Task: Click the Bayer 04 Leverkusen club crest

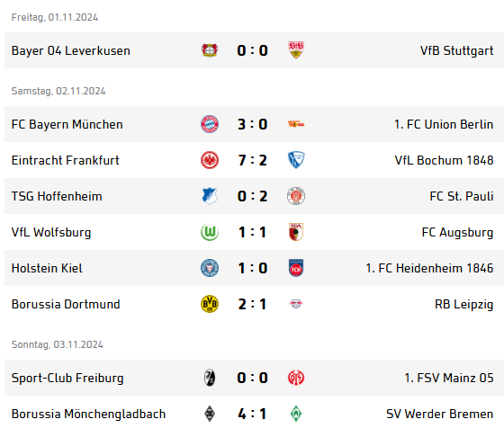Action: [210, 50]
